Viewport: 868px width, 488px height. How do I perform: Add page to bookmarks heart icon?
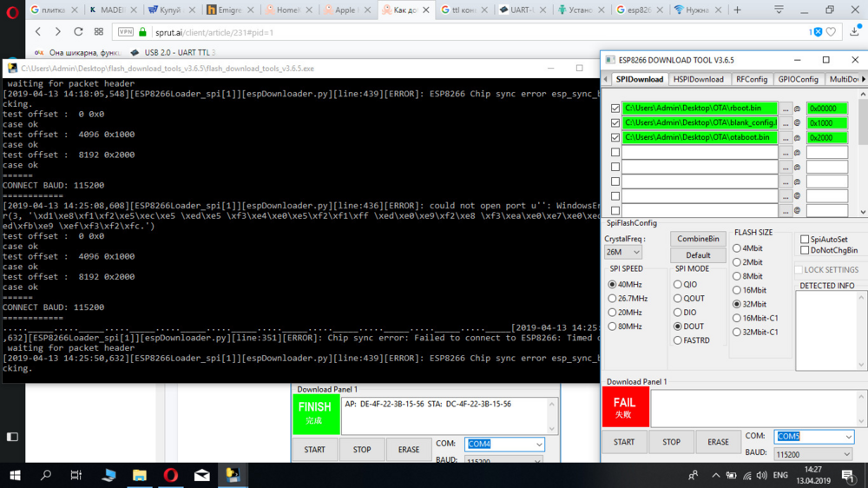point(831,32)
